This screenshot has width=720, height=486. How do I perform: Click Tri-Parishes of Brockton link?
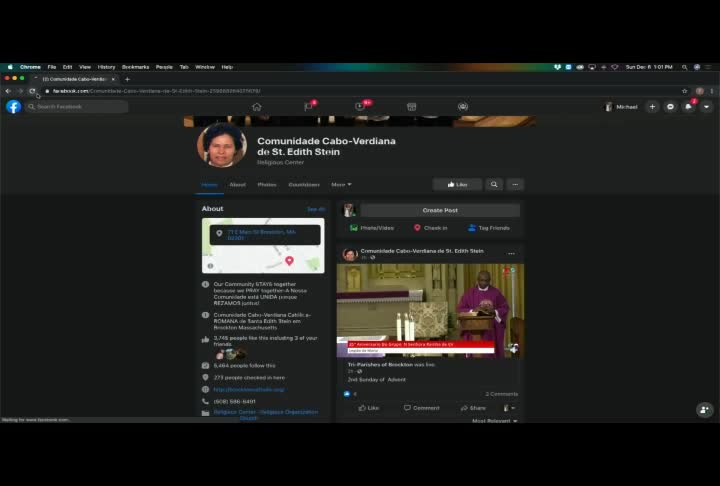click(x=380, y=365)
